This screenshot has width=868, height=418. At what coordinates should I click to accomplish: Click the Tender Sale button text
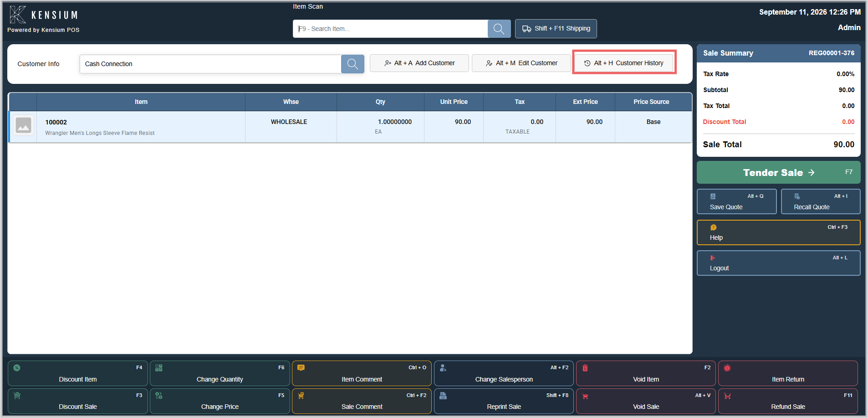pyautogui.click(x=773, y=173)
